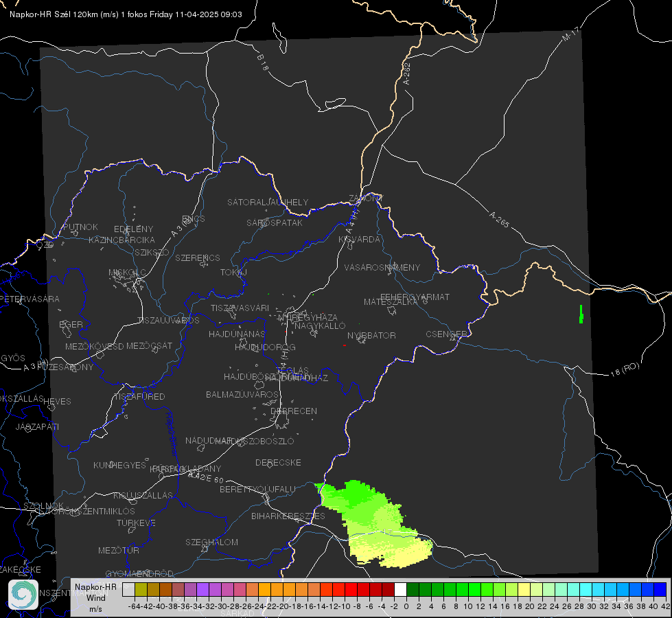Click the SATORALJAUJHELY label
This screenshot has width=672, height=618.
(x=268, y=202)
